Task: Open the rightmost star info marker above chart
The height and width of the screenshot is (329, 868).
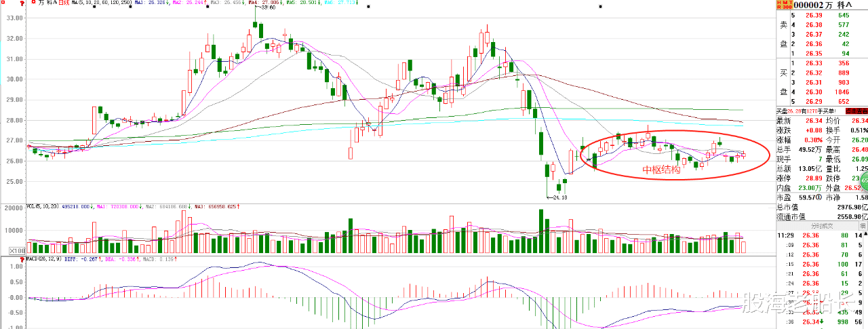Action: (601, 7)
